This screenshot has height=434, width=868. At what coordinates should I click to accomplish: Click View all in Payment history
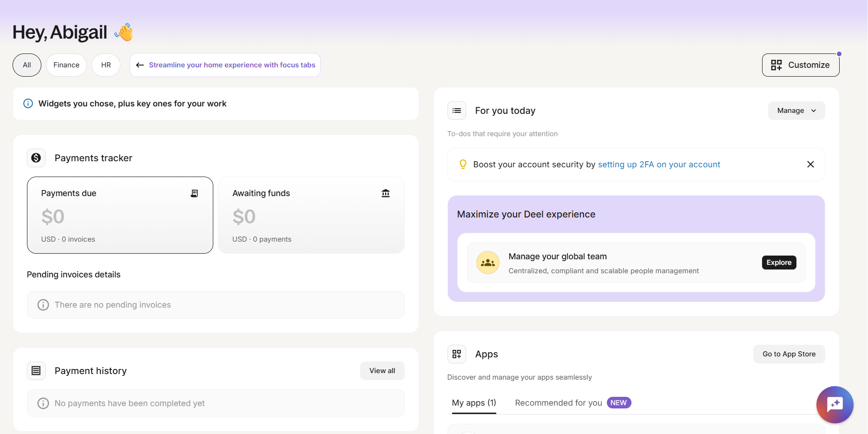382,371
